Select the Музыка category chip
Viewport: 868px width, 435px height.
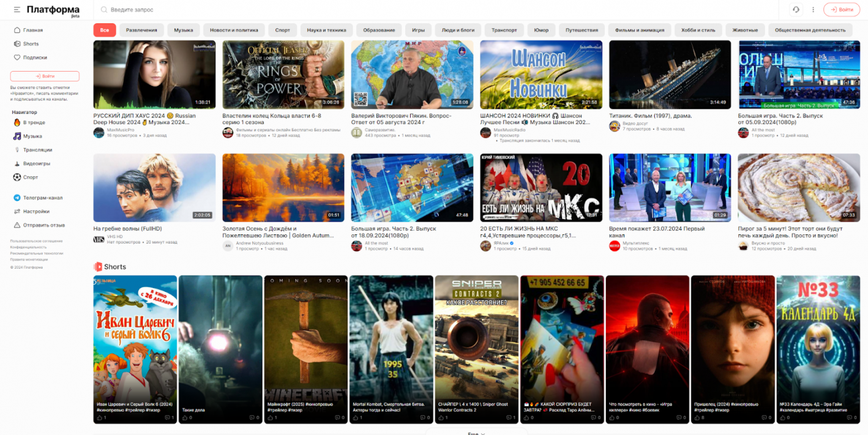click(x=184, y=30)
